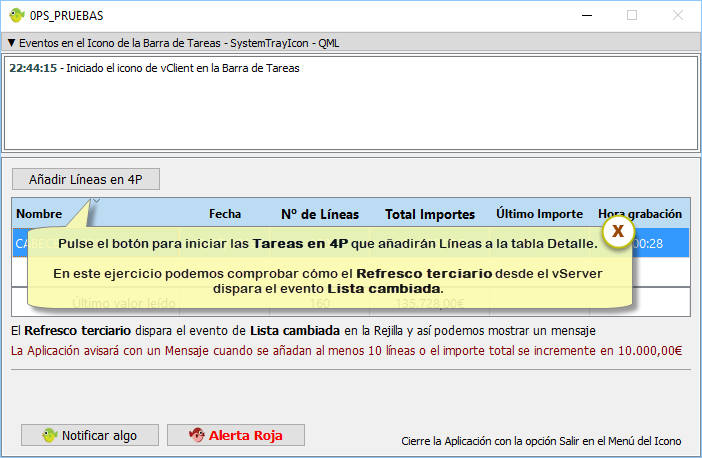The width and height of the screenshot is (702, 458).
Task: Minimize the 0PS_PRUEBAS window
Action: (x=585, y=15)
